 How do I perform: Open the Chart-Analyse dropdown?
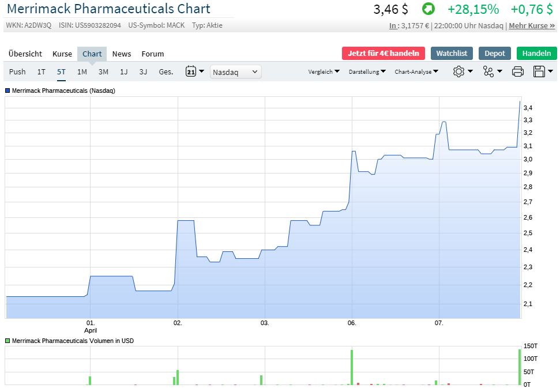(x=416, y=71)
